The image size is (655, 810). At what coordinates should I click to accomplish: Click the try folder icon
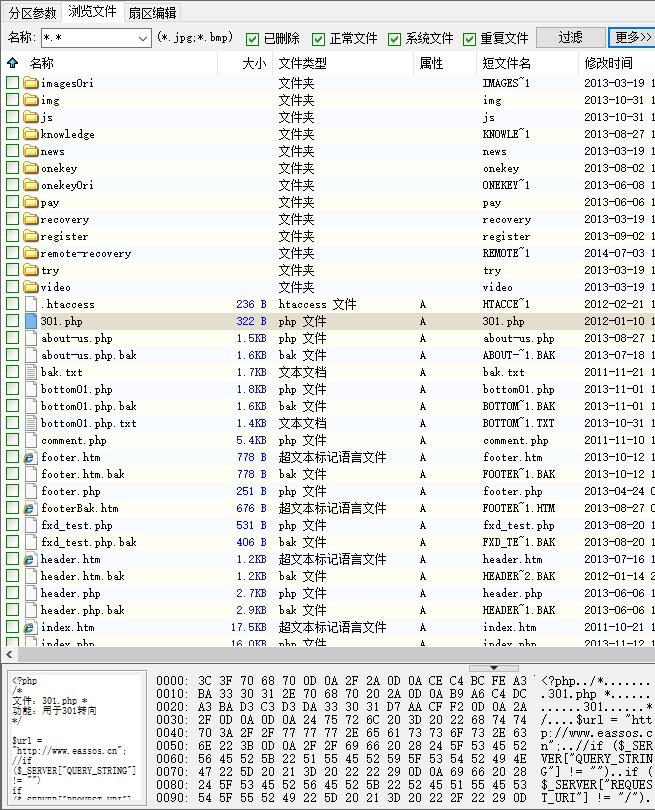(31, 270)
